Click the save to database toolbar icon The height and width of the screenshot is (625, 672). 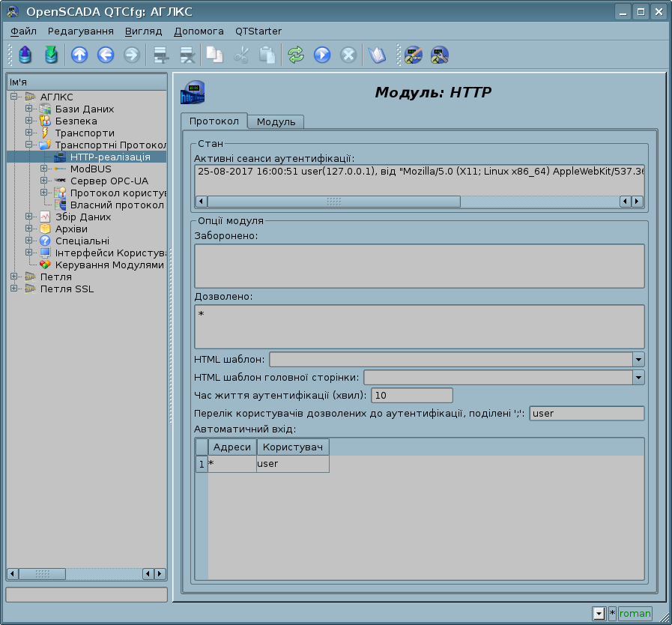[50, 55]
